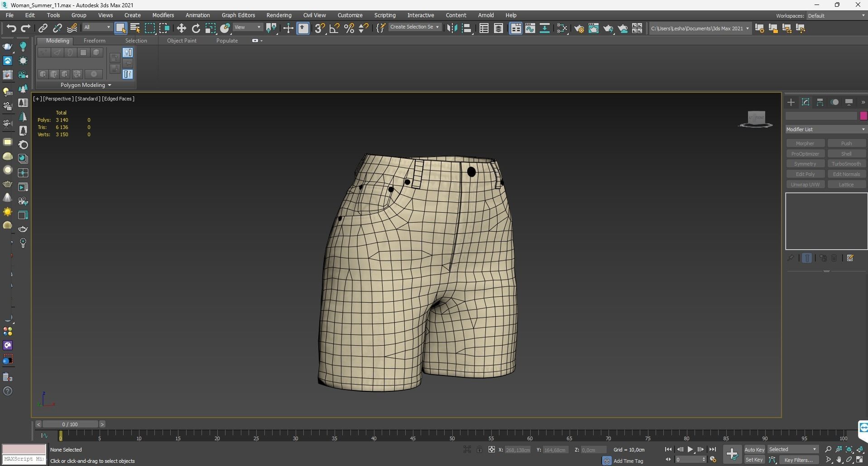Viewport: 868px width, 466px height.
Task: Open the Graph Editors menu
Action: tap(238, 15)
